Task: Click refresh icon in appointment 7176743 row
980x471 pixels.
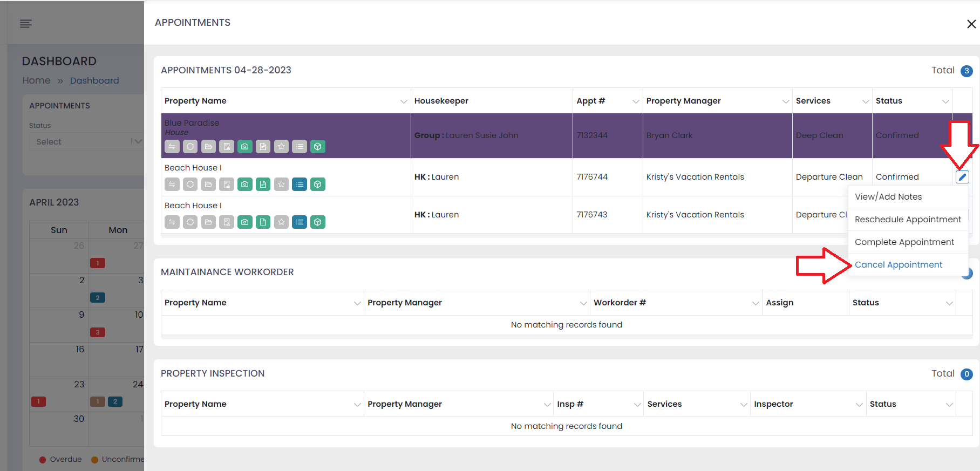Action: [x=190, y=222]
